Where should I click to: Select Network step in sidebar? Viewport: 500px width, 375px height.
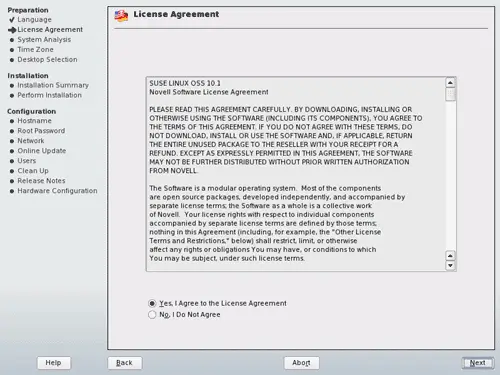[31, 141]
